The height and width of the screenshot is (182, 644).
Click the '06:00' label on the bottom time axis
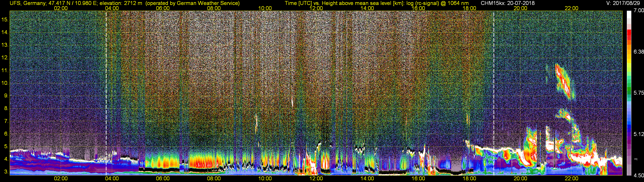163,179
